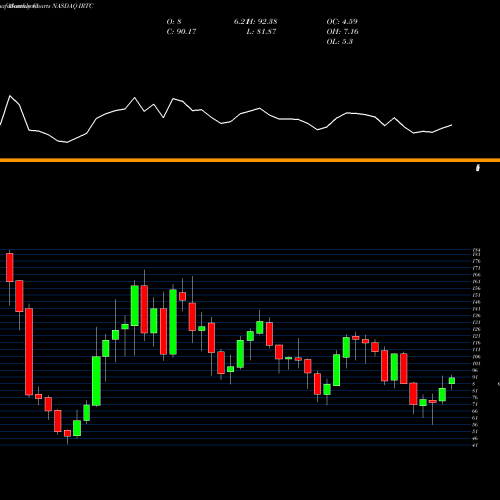Click the OL: 5.3 reading
This screenshot has height=500, width=500.
pyautogui.click(x=340, y=42)
